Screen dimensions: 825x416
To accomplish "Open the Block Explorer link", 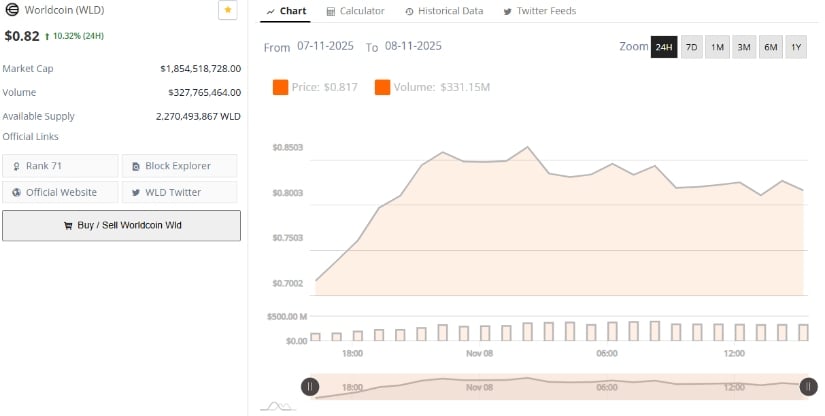I will (179, 166).
